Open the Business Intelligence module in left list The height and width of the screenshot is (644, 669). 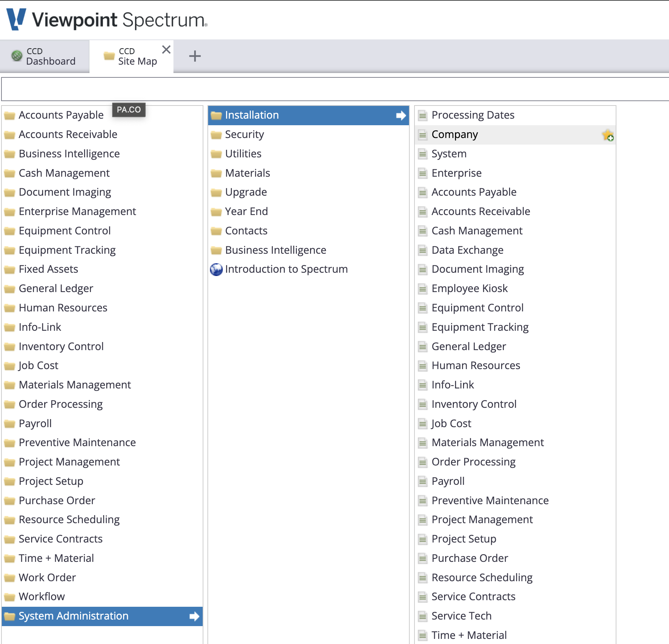(102, 154)
